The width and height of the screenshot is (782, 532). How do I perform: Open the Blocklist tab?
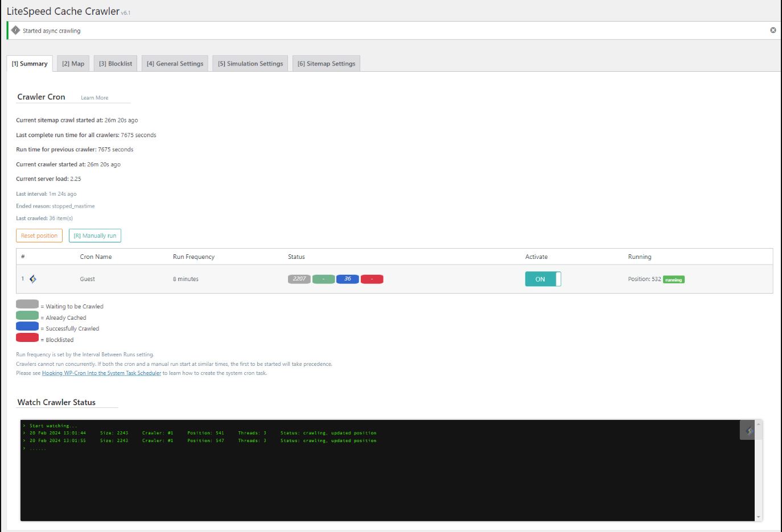tap(116, 64)
